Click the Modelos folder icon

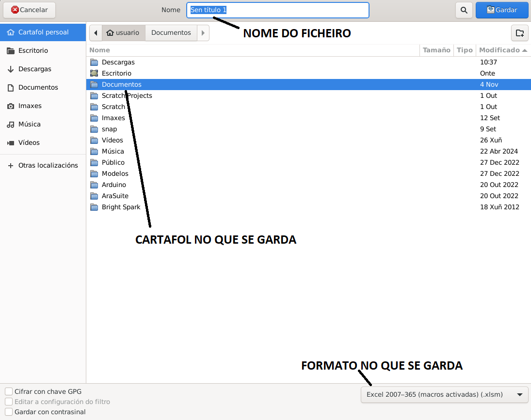[94, 174]
